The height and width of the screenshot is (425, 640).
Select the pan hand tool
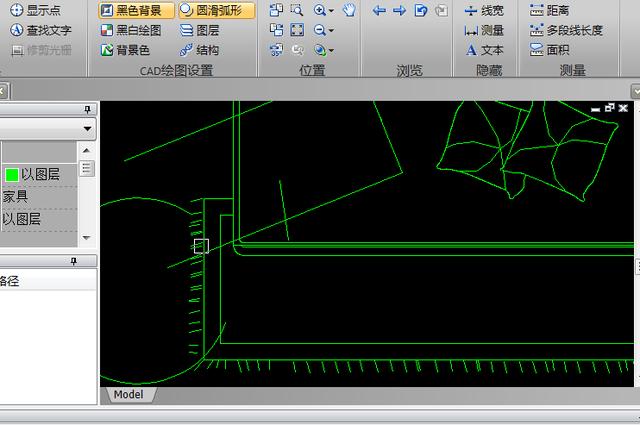(x=349, y=10)
